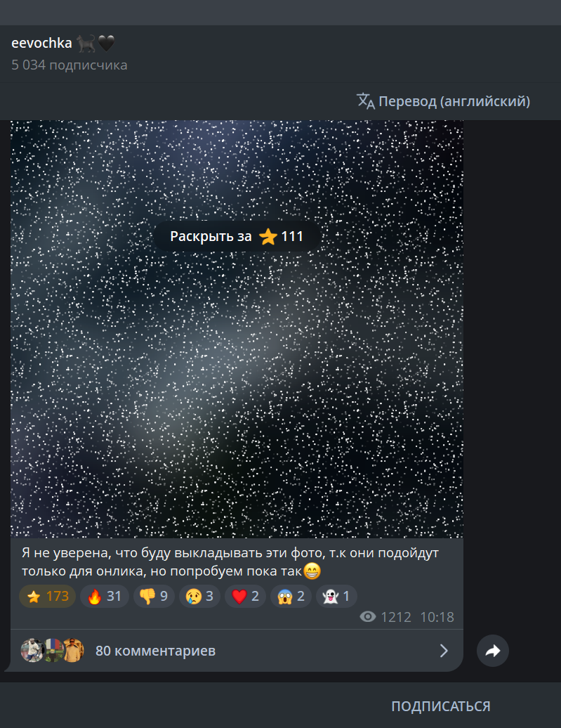
Task: Add the screaming face reaction with 2
Action: (291, 596)
